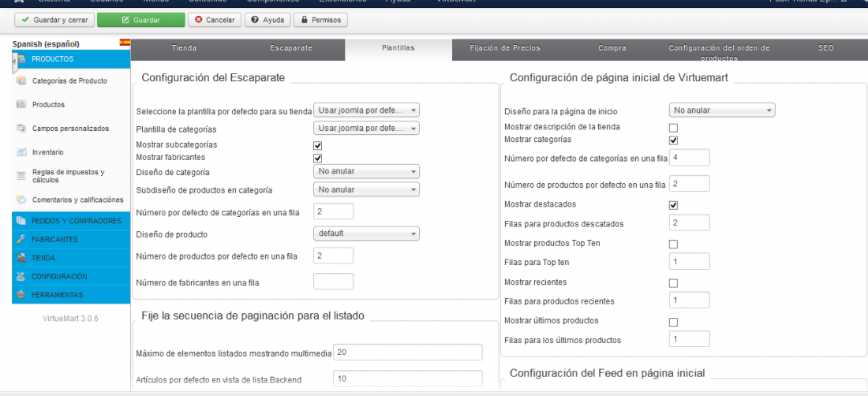Viewport: 868px width, 396px height.
Task: Open Diseño de producto dropdown
Action: 366,233
